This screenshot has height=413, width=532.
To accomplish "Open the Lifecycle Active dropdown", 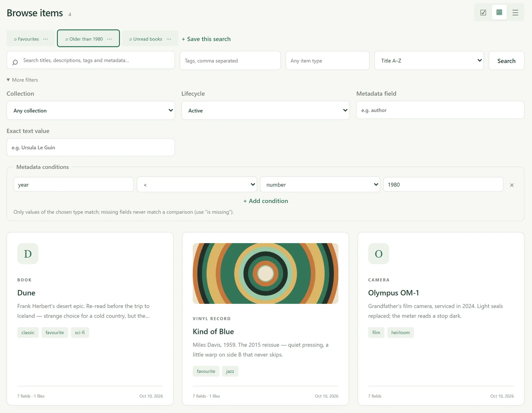I will coord(265,110).
